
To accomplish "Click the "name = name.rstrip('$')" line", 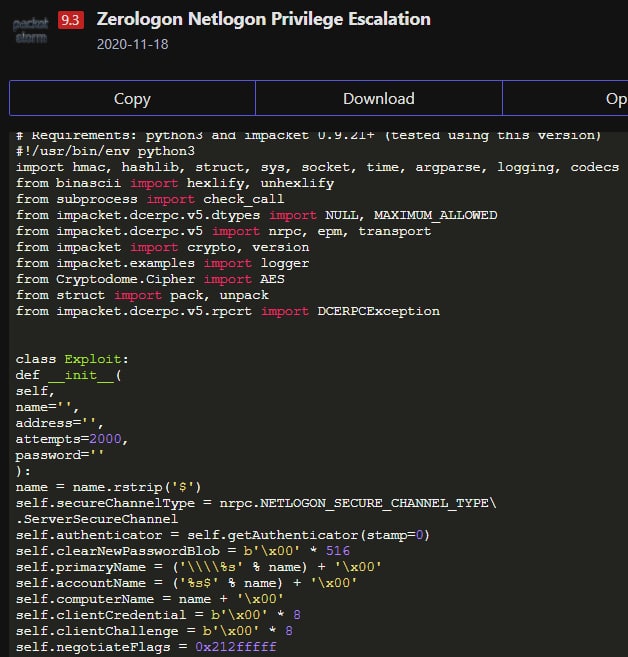I will point(109,487).
